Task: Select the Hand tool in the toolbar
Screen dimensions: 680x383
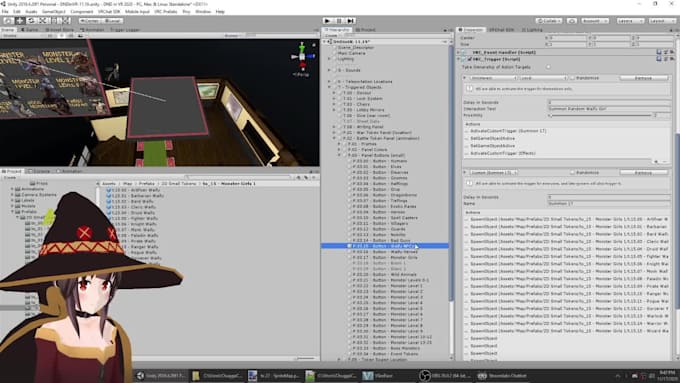Action: [x=8, y=20]
